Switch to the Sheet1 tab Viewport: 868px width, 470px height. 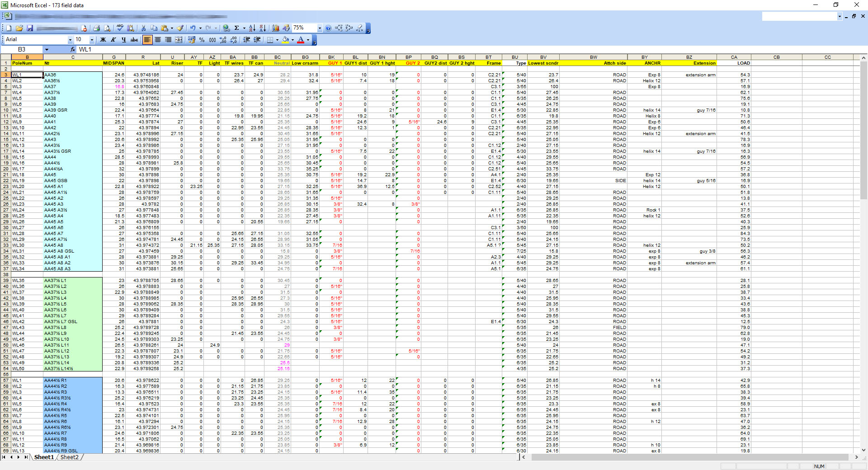click(x=44, y=457)
